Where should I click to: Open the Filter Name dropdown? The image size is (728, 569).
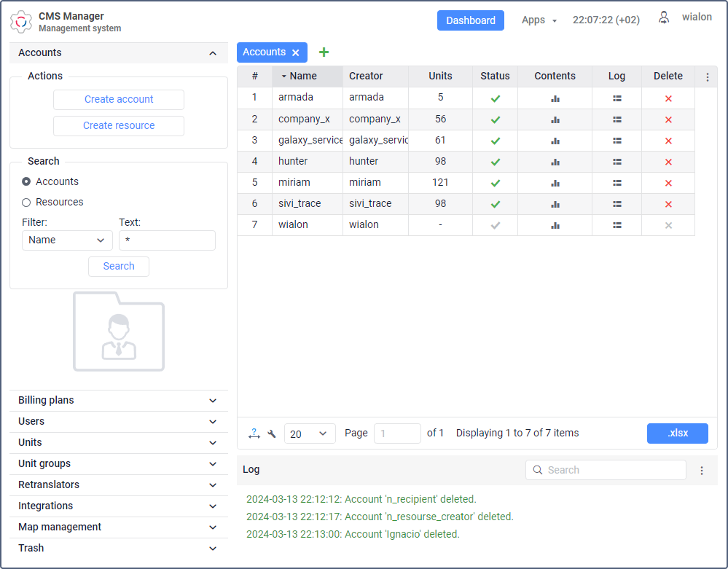point(67,240)
